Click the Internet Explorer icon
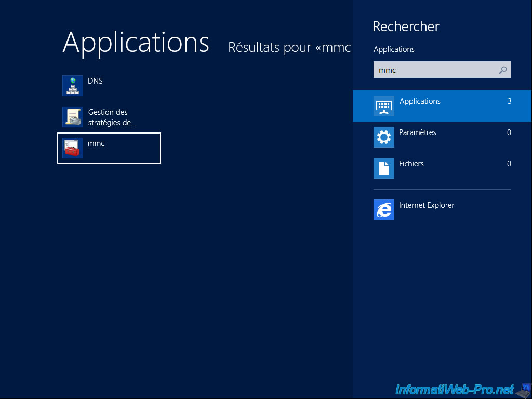This screenshot has width=532, height=399. coord(384,210)
